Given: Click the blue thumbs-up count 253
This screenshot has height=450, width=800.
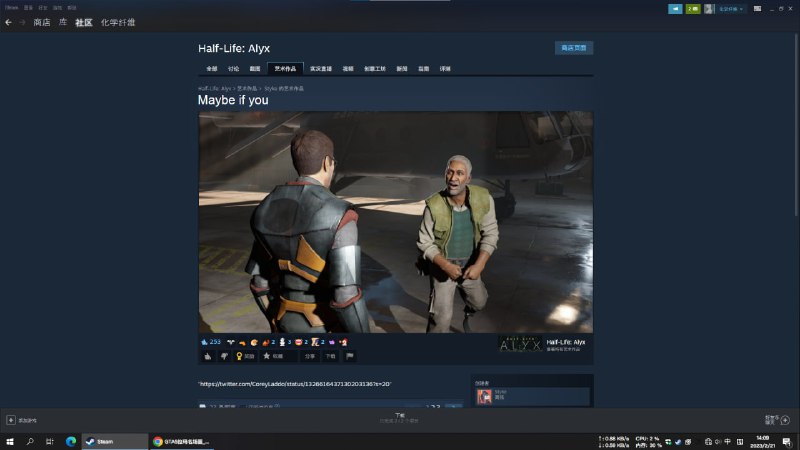Looking at the screenshot, I should pyautogui.click(x=211, y=342).
